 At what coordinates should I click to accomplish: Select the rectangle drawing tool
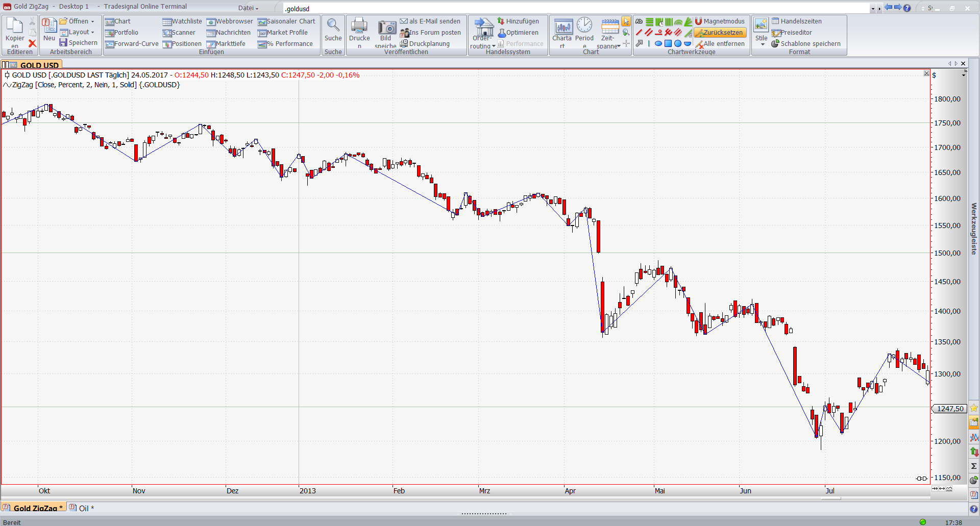click(x=668, y=44)
